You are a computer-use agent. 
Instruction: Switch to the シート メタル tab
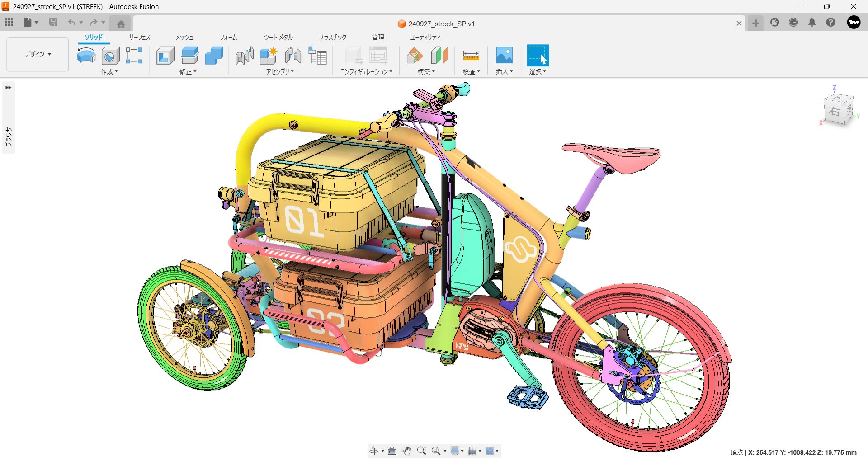coord(278,38)
